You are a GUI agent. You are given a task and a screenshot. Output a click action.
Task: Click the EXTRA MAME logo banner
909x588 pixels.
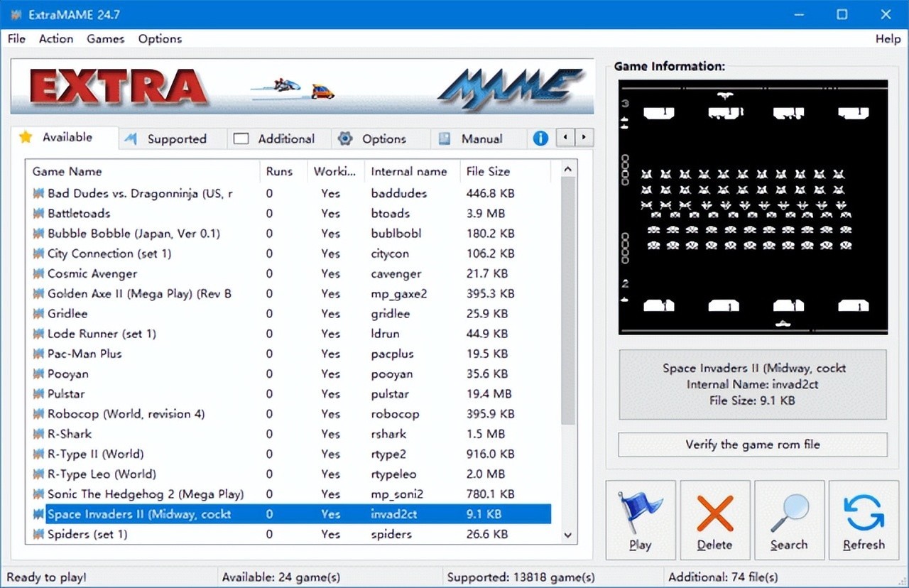(x=302, y=87)
